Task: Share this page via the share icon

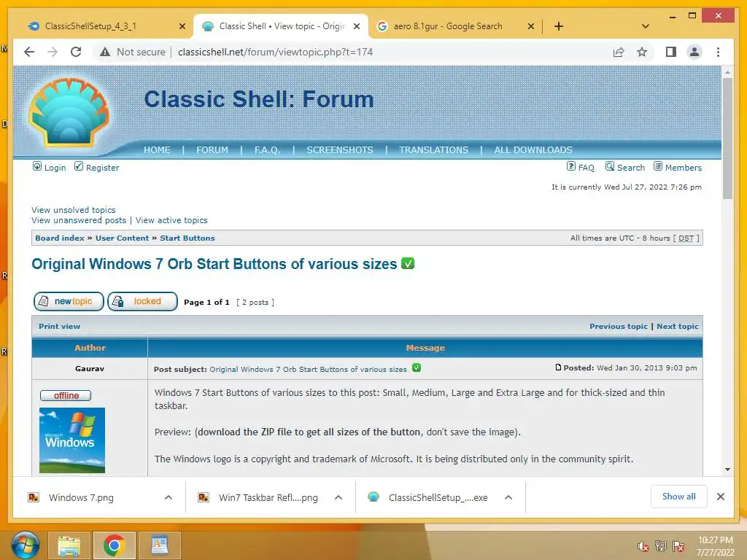Action: pyautogui.click(x=619, y=52)
